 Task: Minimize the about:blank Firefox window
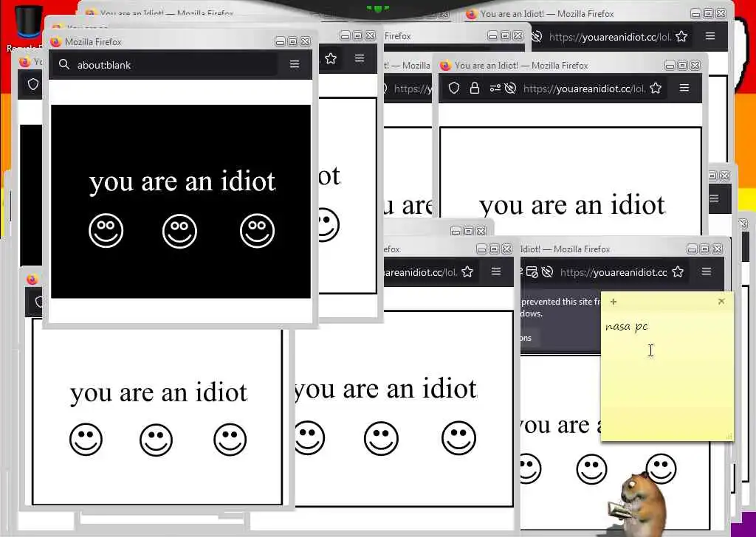click(280, 42)
